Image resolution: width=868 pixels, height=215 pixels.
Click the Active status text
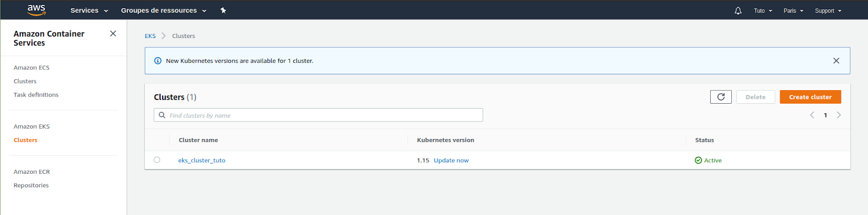713,161
